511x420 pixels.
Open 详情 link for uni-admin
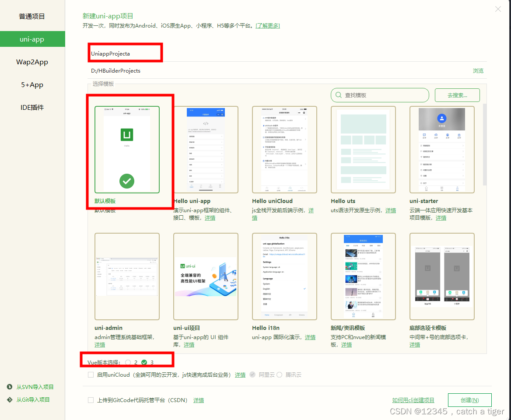[100, 344]
